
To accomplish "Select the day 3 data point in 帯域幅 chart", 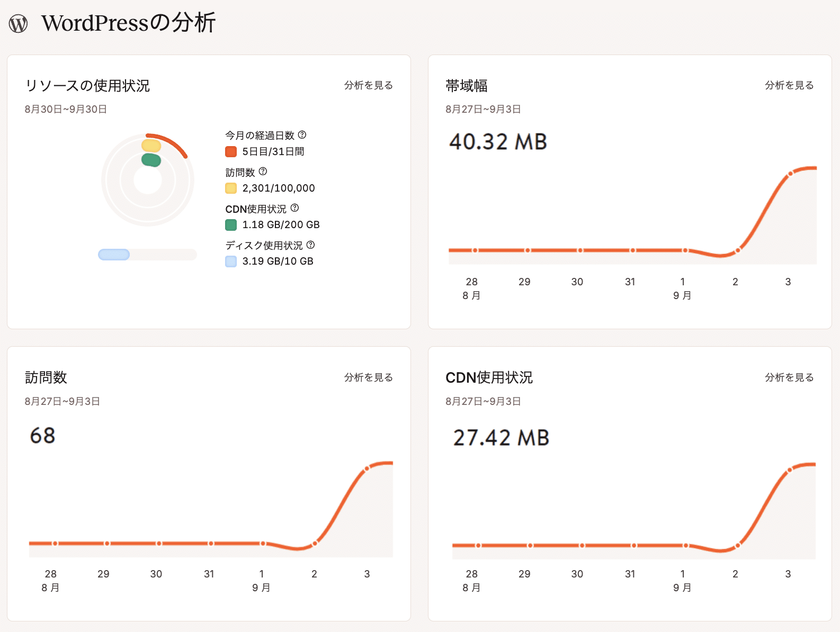I will 790,174.
